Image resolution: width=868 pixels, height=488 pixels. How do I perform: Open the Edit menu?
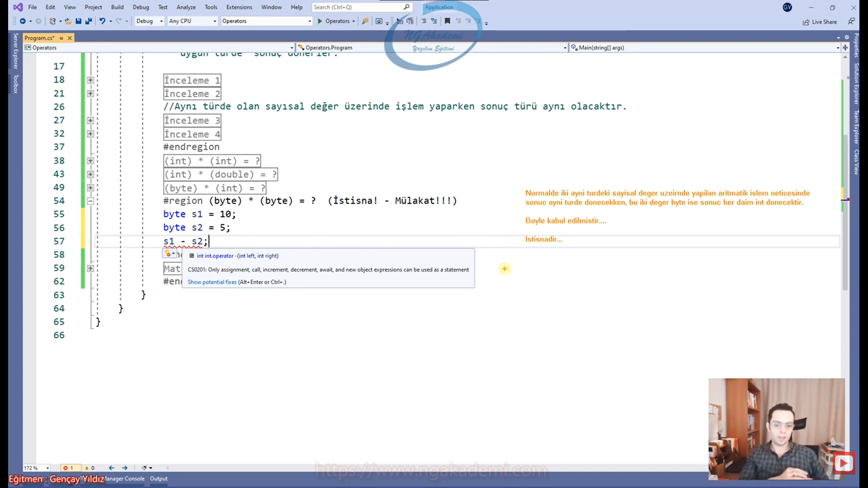coord(50,7)
